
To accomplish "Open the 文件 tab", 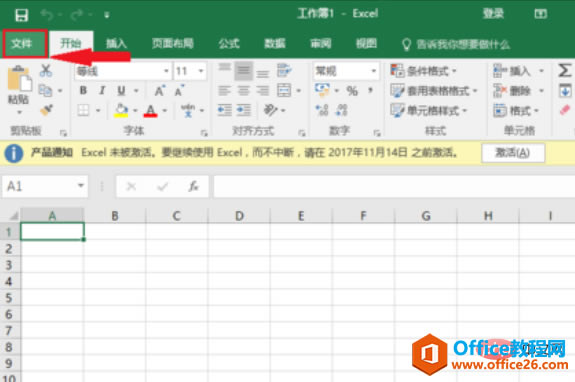I will click(x=25, y=44).
